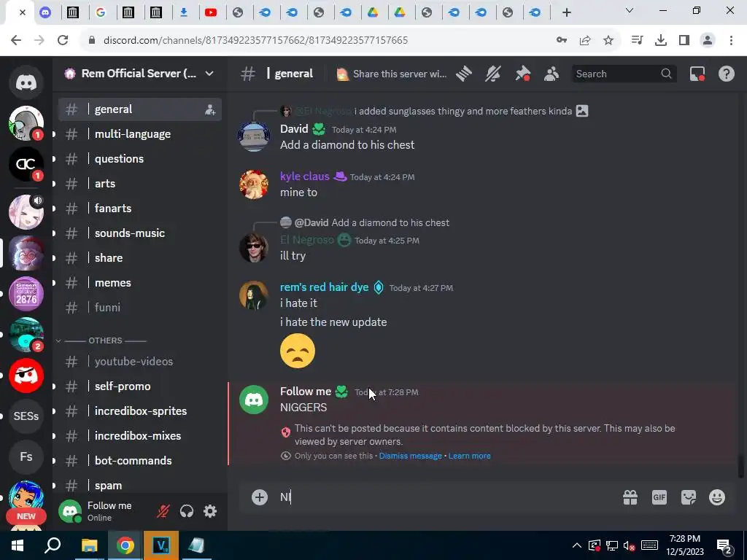Open Chrome three-dot menu
The height and width of the screenshot is (560, 747).
click(x=731, y=40)
